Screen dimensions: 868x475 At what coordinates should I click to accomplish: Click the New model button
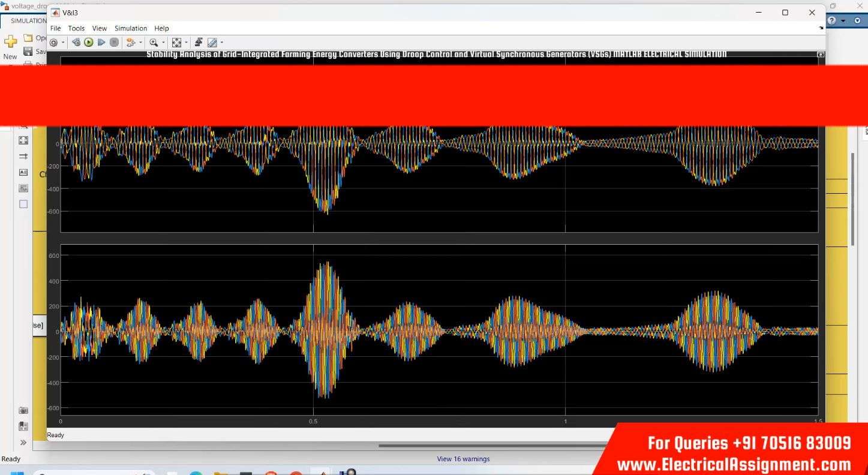pos(10,45)
